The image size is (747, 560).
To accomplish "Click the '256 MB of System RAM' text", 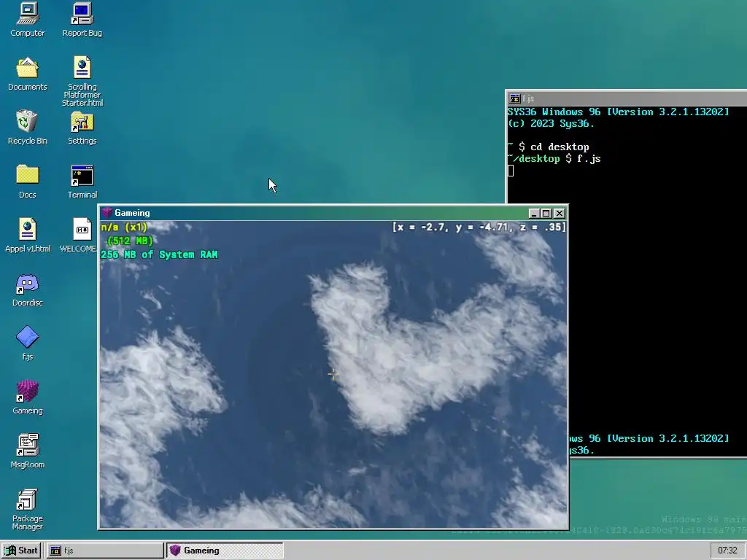I will 159,254.
